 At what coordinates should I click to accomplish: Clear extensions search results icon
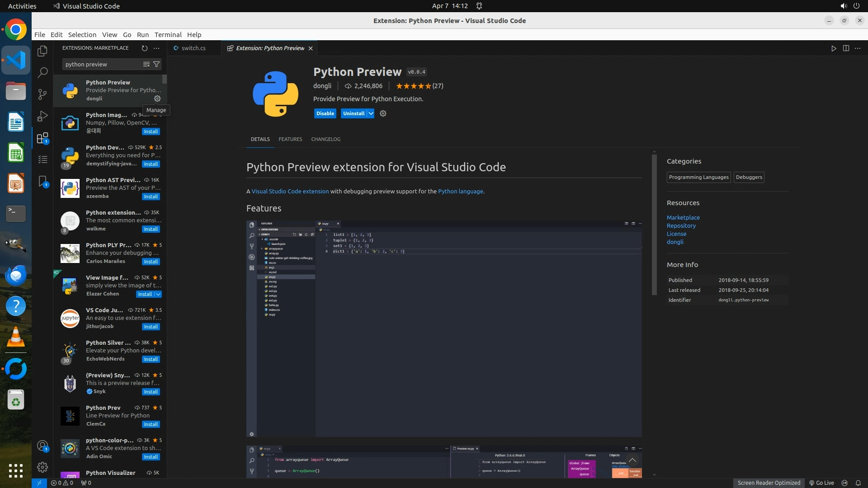pos(146,64)
